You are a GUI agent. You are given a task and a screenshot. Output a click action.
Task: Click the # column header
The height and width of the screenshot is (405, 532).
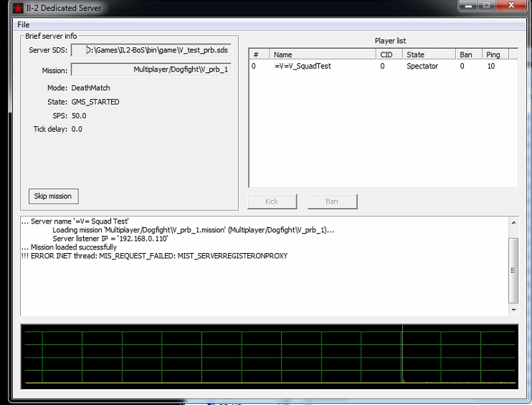tap(260, 54)
